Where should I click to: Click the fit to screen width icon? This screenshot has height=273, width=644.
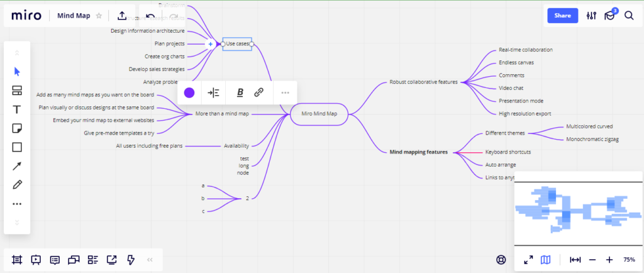click(x=575, y=259)
